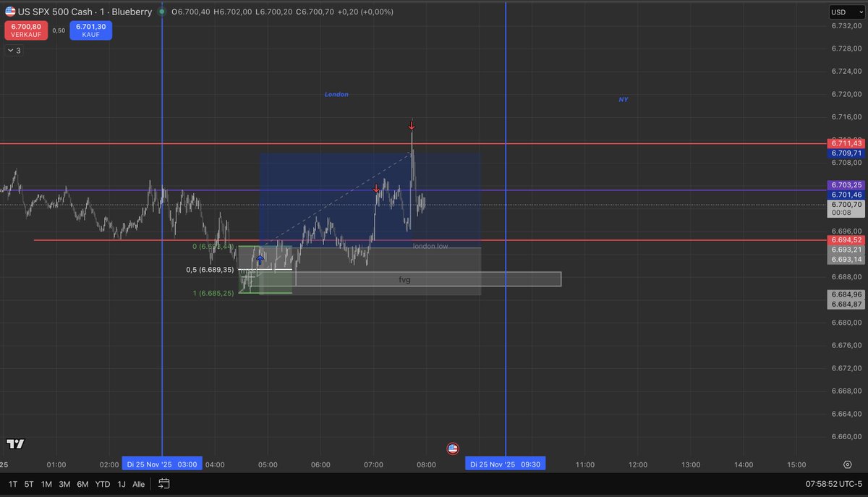Image resolution: width=868 pixels, height=497 pixels.
Task: Click the London session label
Action: point(336,94)
